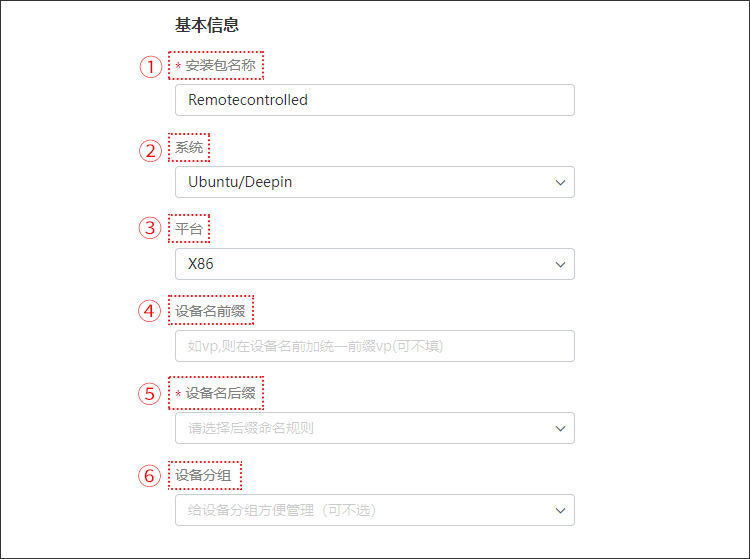Click the circled number 5 marker
Screen dimensions: 750x559
point(150,394)
